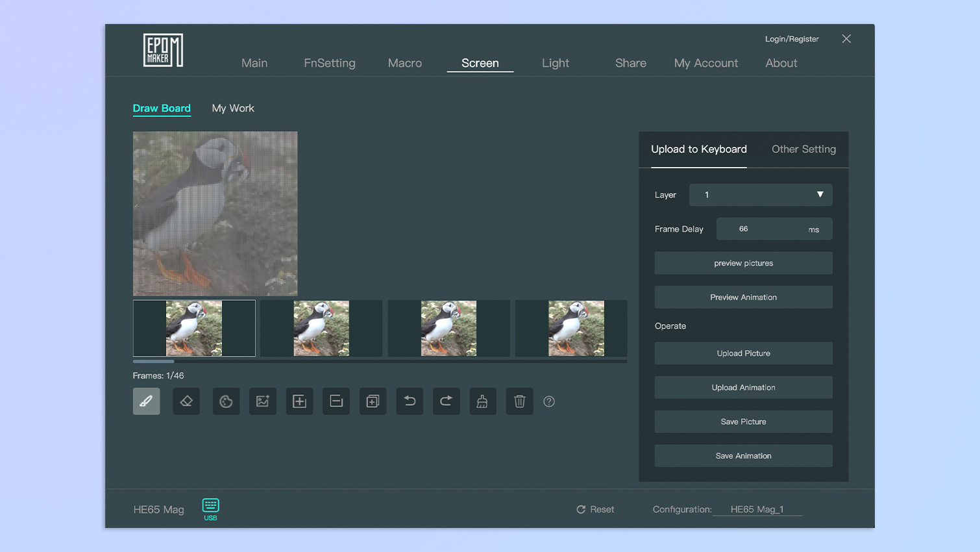
Task: Click the HE65 Mag device name
Action: tap(158, 510)
